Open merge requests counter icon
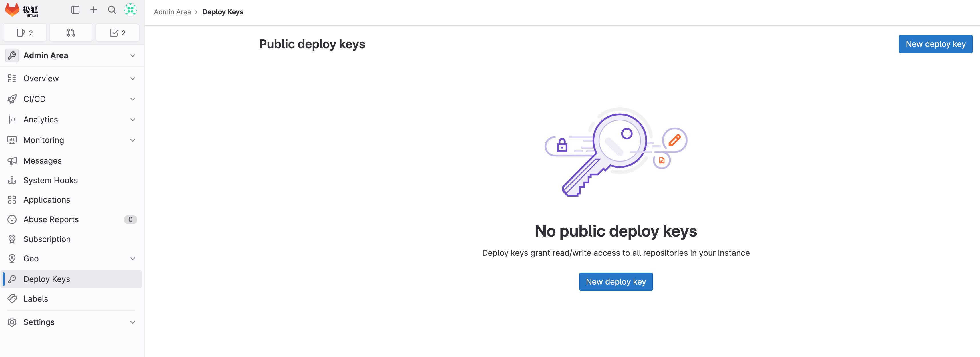The width and height of the screenshot is (980, 357). [x=71, y=33]
